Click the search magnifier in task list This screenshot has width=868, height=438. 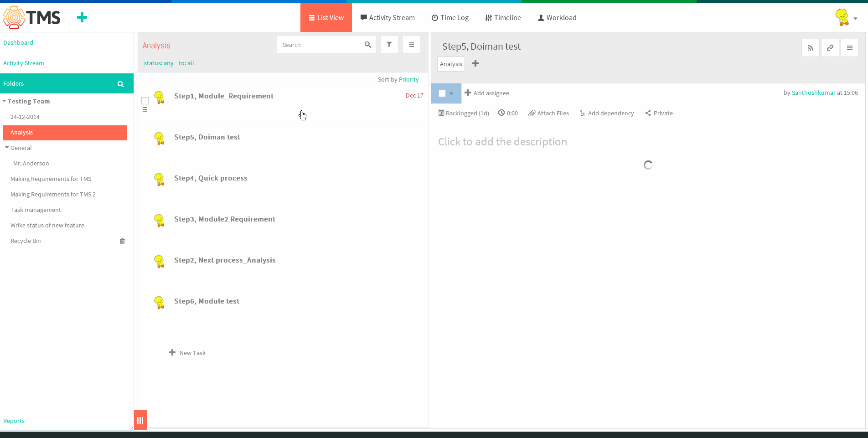pyautogui.click(x=368, y=45)
